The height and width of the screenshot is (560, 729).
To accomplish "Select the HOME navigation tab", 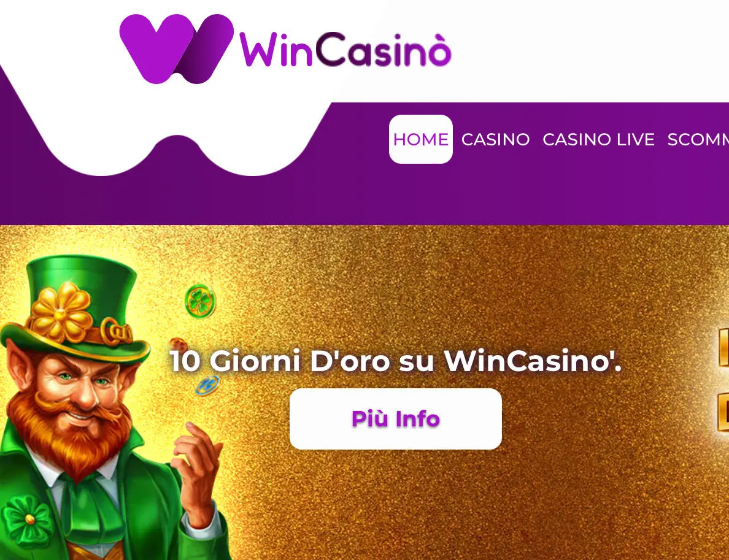I will (x=421, y=139).
